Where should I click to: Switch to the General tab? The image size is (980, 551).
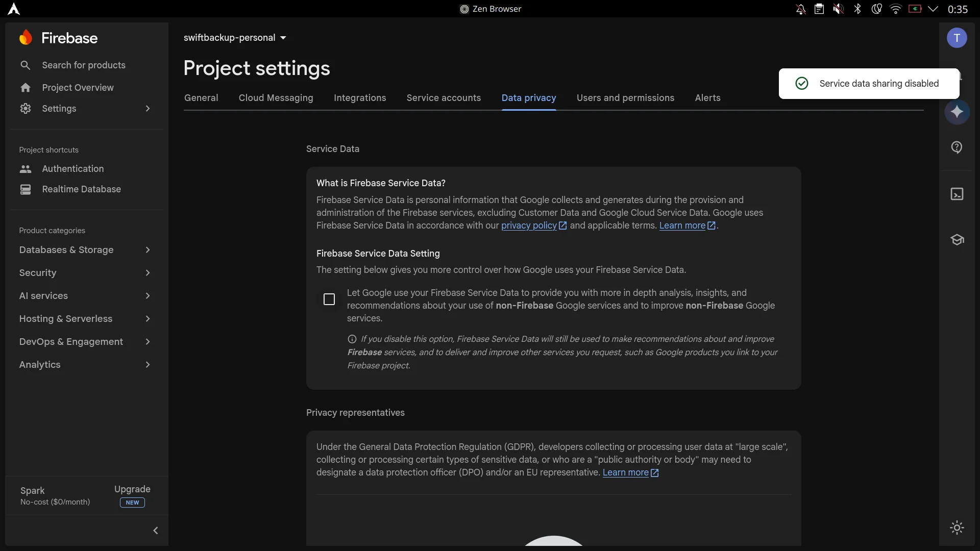click(201, 98)
